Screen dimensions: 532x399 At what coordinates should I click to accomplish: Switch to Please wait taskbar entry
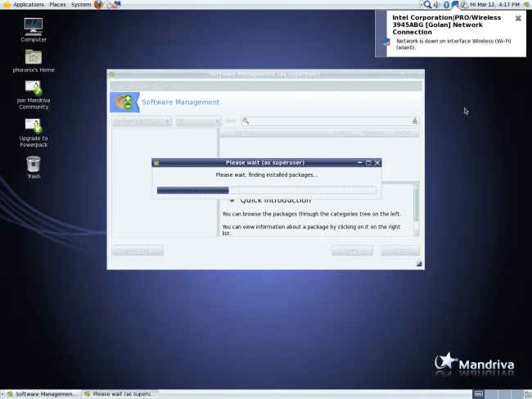(x=120, y=394)
